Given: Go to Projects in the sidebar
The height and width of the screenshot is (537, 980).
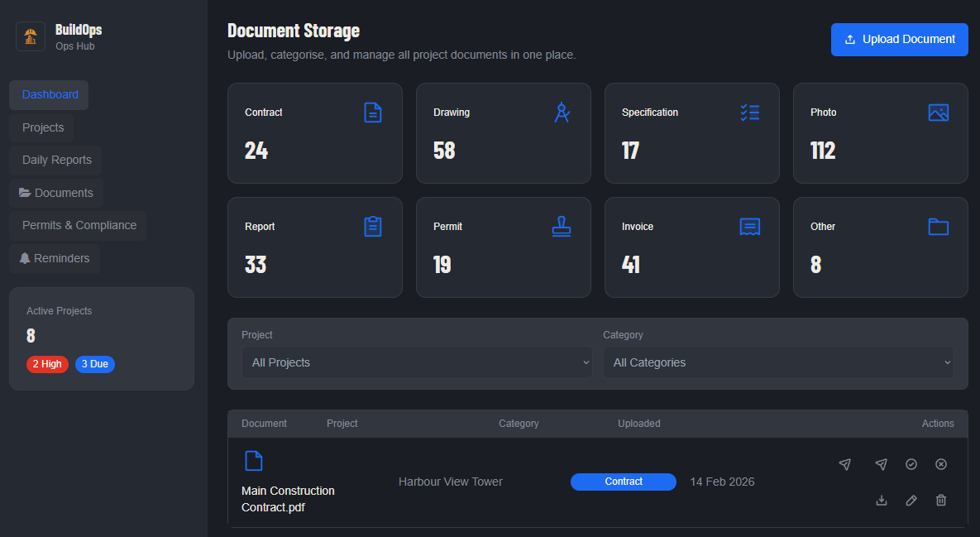Looking at the screenshot, I should (x=42, y=127).
